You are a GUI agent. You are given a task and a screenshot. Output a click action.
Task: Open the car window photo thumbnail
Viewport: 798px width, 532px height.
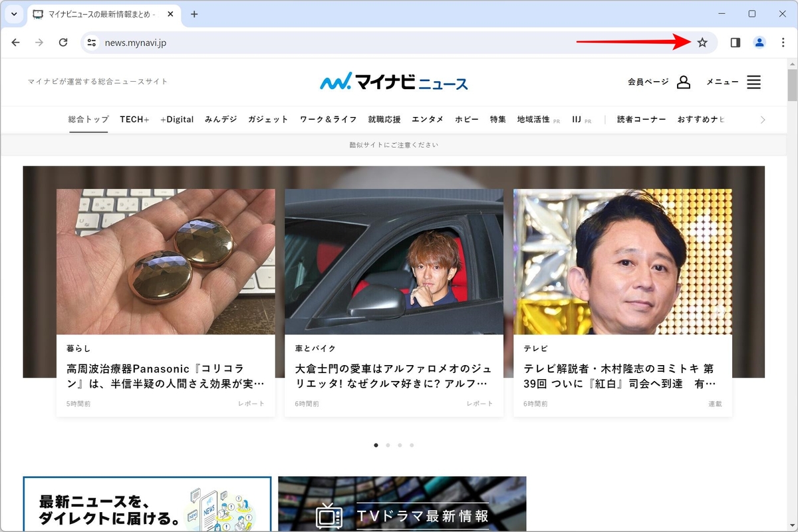(394, 261)
